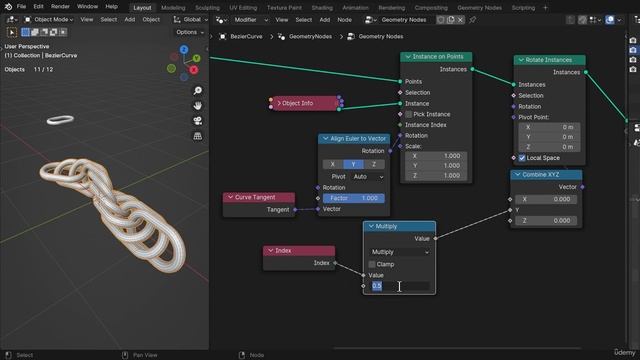Click the Z axis on navigation gizmo
640x360 pixels.
coord(184,49)
